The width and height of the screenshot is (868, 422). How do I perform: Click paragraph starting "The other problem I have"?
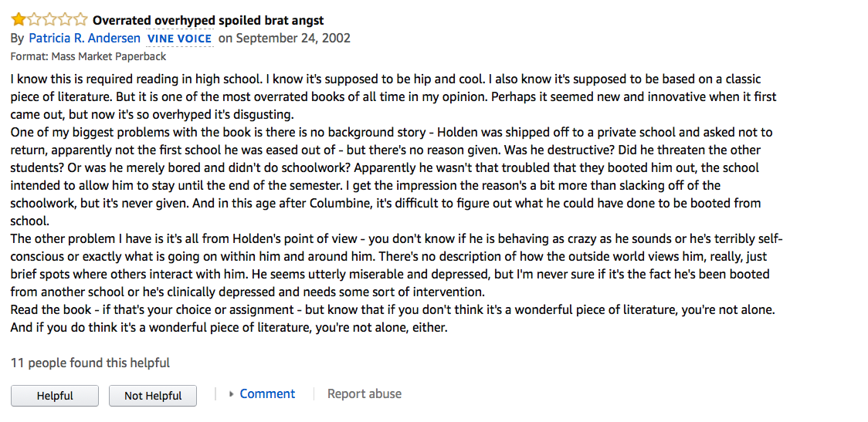tap(386, 265)
